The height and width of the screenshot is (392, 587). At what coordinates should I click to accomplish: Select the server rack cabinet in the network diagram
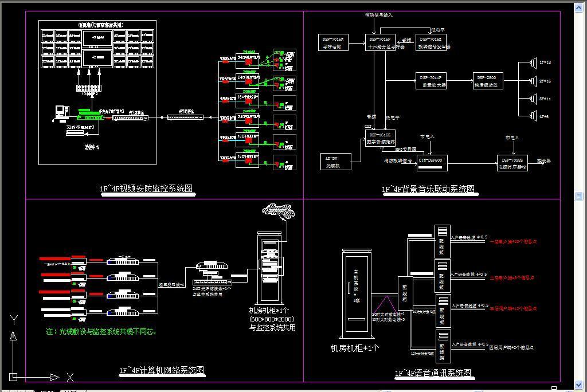(x=268, y=268)
